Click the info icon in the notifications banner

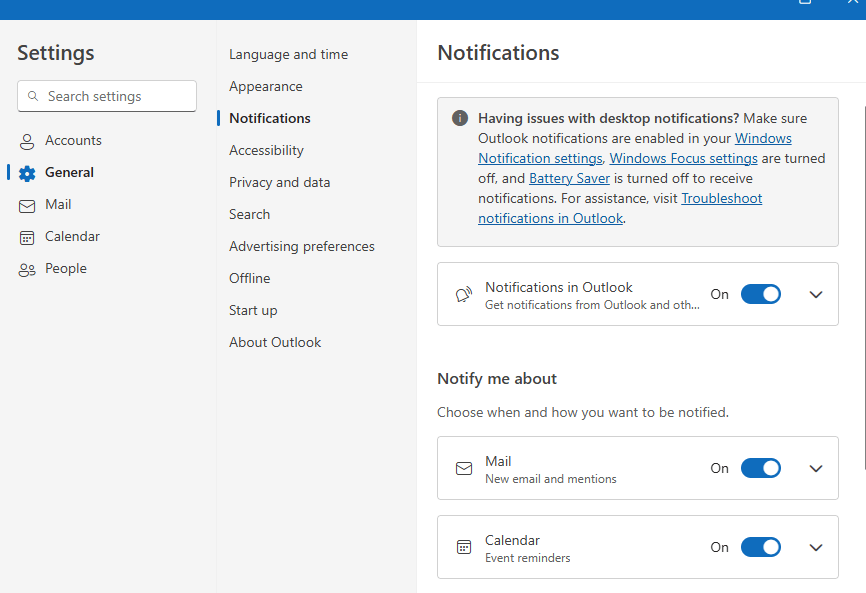(459, 118)
